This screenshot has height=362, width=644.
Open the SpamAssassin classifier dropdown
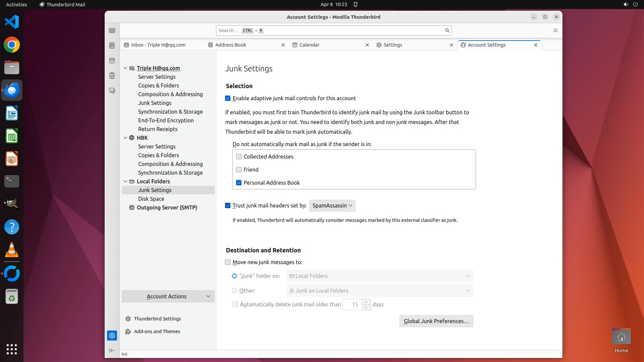click(332, 205)
